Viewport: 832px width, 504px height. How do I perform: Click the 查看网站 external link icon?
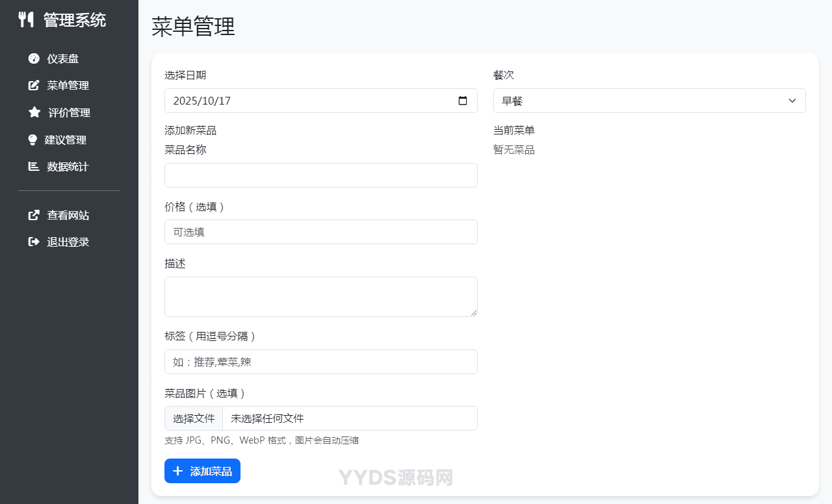(34, 215)
